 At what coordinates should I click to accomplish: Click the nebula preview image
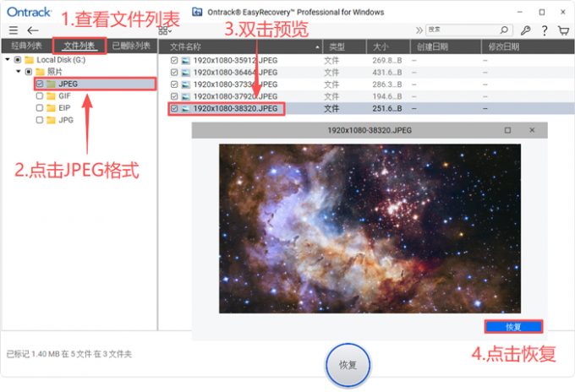pyautogui.click(x=370, y=229)
